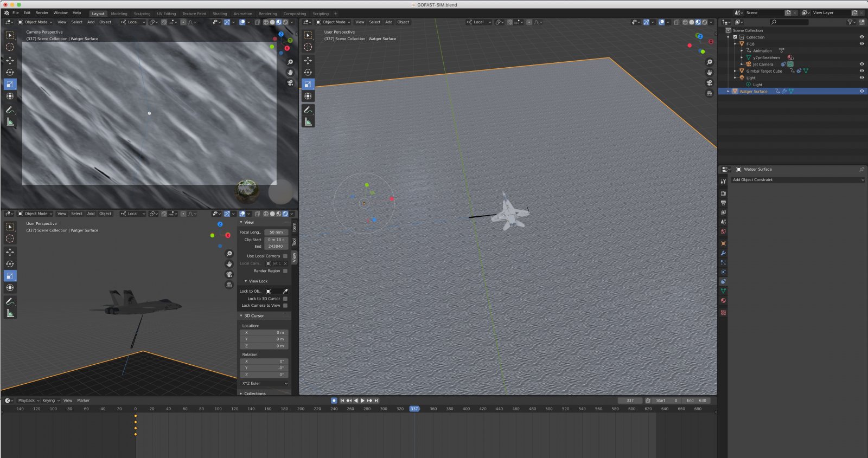Uncheck the Collection checkbox in Outliner
Image resolution: width=868 pixels, height=458 pixels.
click(x=735, y=37)
